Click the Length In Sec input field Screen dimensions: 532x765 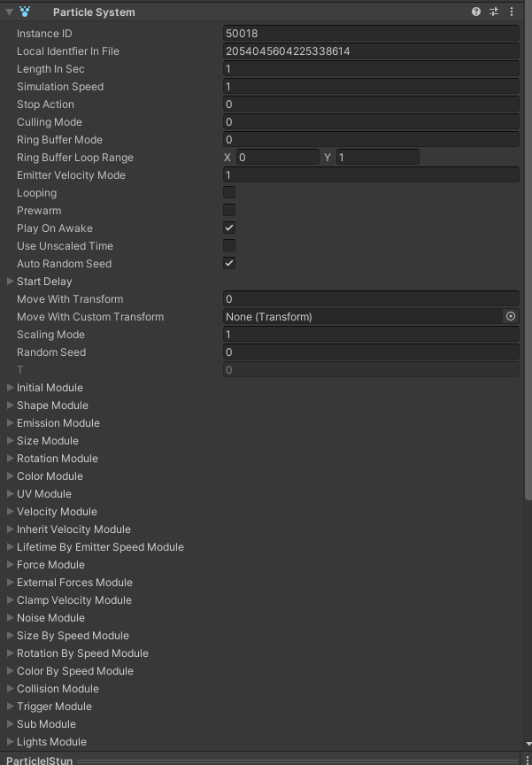tap(371, 68)
